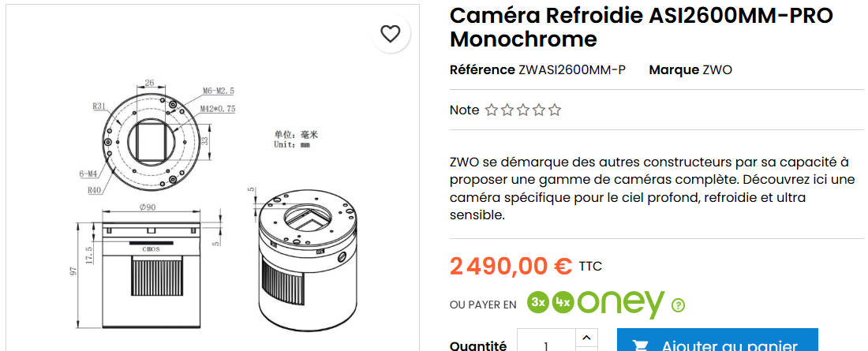Click the product title ASI2600MM-PRO

point(641,27)
